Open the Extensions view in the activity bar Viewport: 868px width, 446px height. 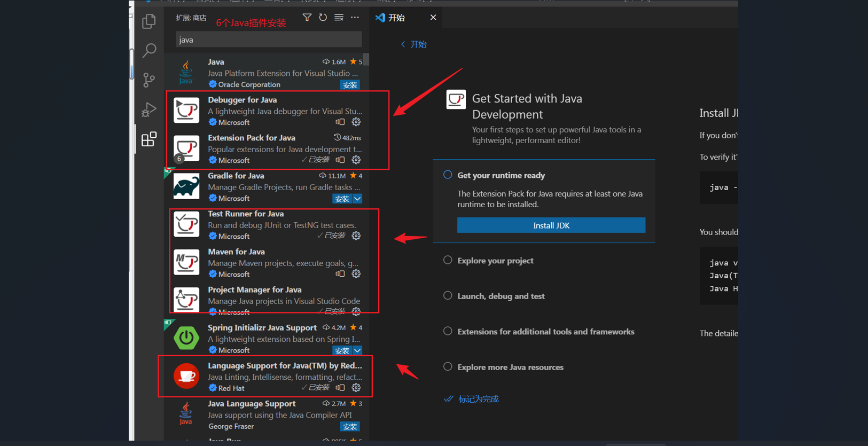coord(149,139)
